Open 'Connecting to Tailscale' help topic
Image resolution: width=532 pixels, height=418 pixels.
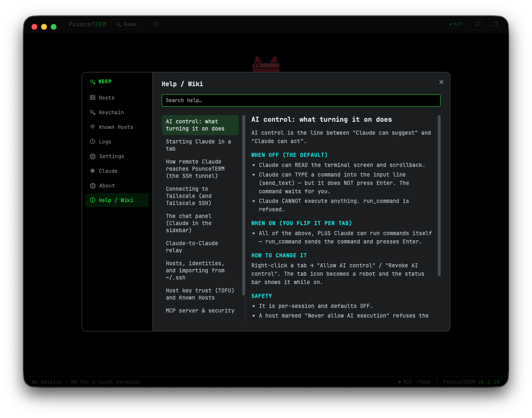tap(200, 196)
